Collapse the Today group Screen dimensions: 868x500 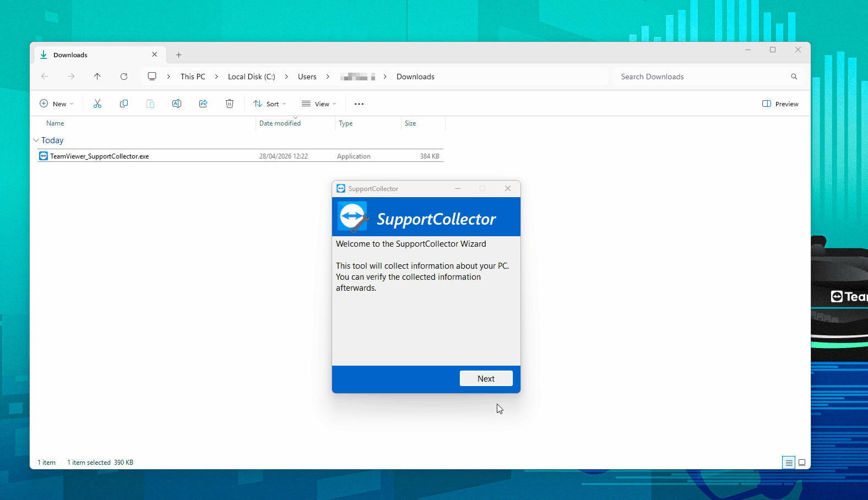36,140
